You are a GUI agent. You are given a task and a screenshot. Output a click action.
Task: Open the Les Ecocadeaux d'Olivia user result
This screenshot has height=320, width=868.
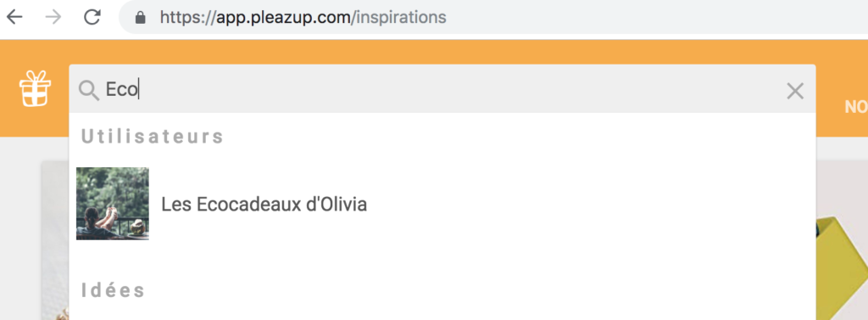(442, 204)
